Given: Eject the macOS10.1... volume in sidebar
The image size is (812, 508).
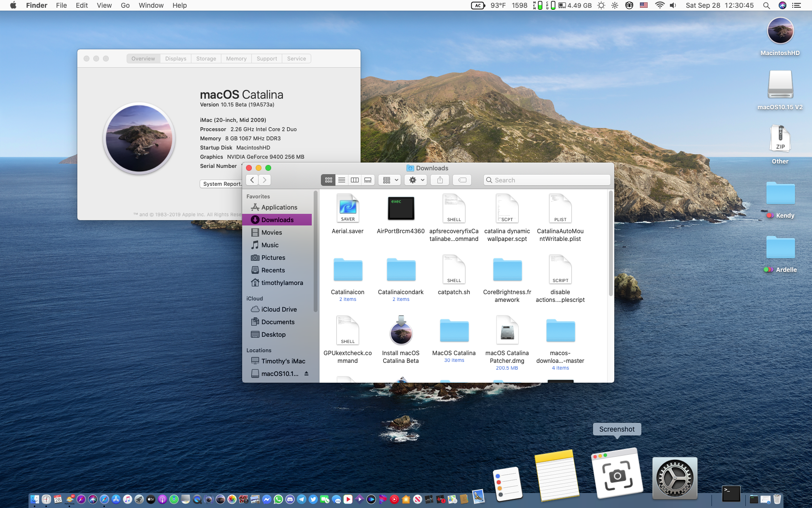Looking at the screenshot, I should click(x=306, y=374).
